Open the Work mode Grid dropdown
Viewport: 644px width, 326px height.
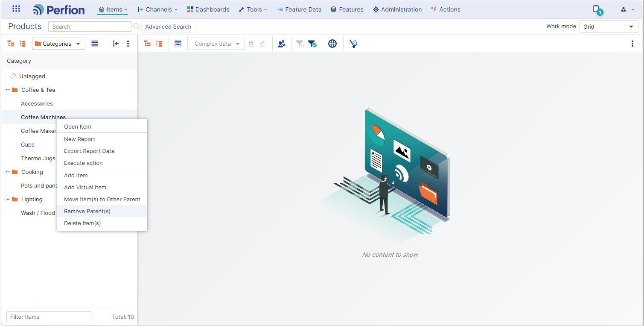point(609,26)
